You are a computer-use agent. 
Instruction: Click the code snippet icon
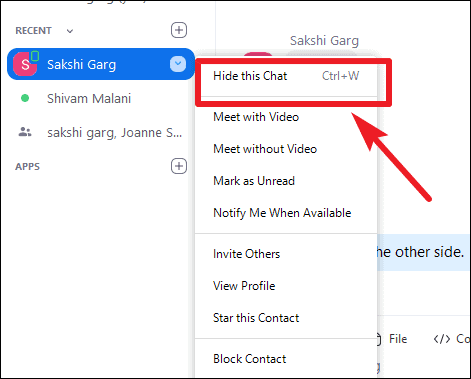point(442,339)
